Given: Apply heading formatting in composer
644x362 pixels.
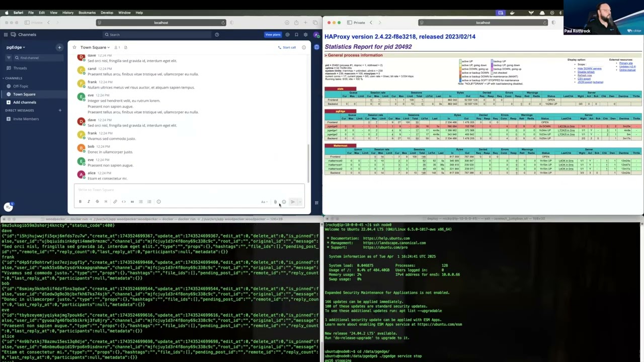Looking at the screenshot, I should [106, 202].
